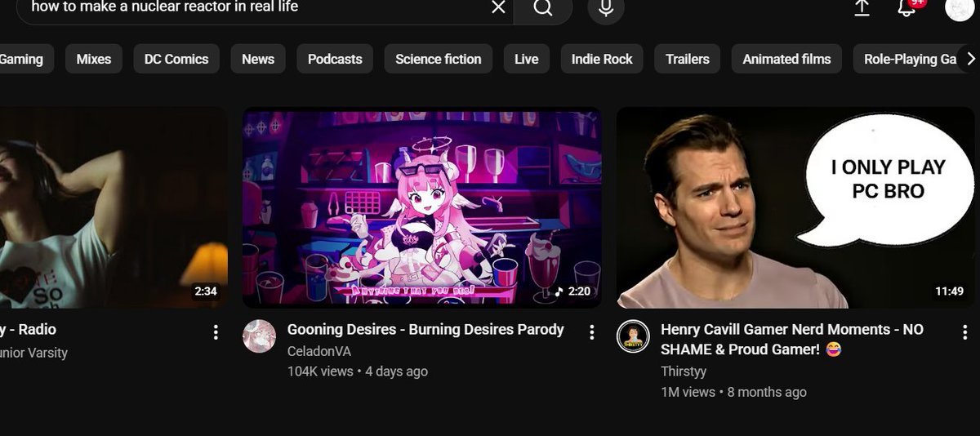Select the Indie Rock category chip
This screenshot has width=980, height=436.
click(602, 59)
